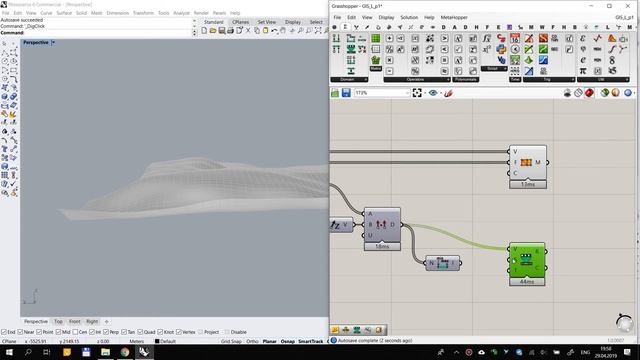Open the sketch brush tool in Grasshopper

(x=448, y=93)
